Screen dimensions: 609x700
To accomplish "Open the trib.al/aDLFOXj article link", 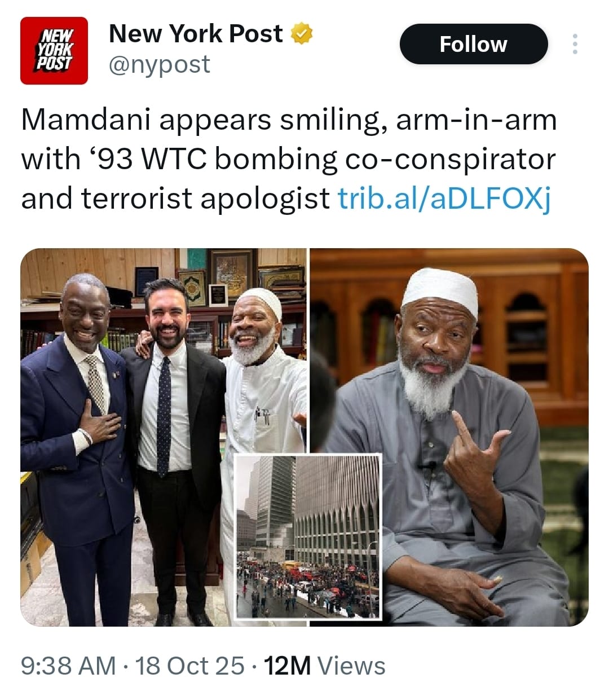I will (443, 198).
